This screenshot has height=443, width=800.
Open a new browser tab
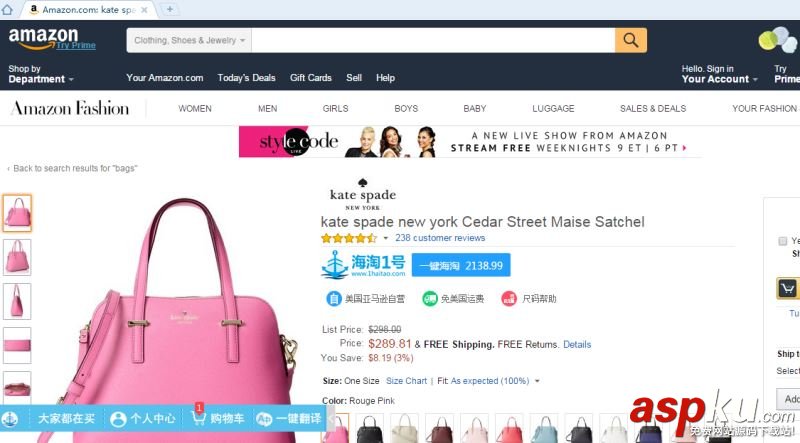(169, 9)
